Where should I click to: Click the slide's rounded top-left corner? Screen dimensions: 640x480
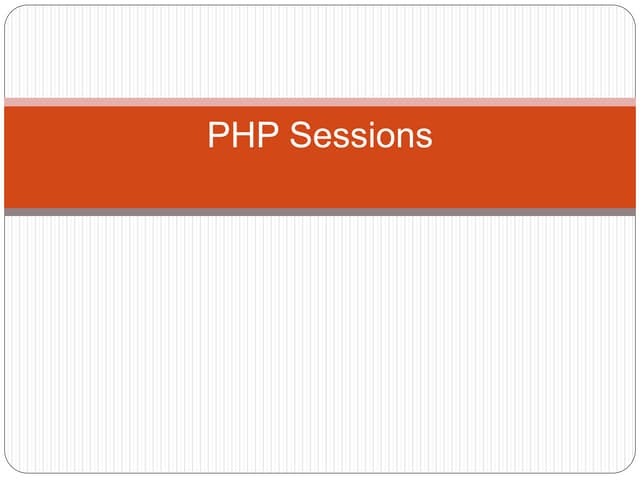[x=12, y=13]
